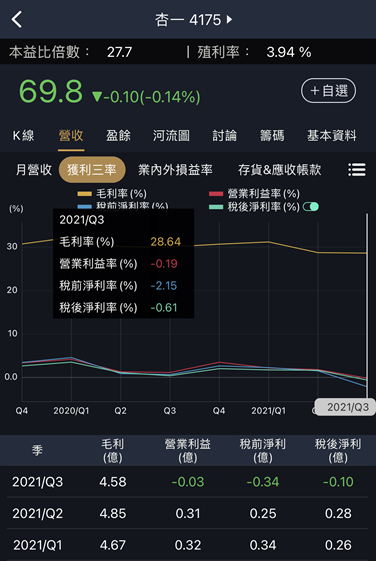The height and width of the screenshot is (561, 376).
Task: Click the 稅後淨利 (億) column header
Action: (338, 450)
